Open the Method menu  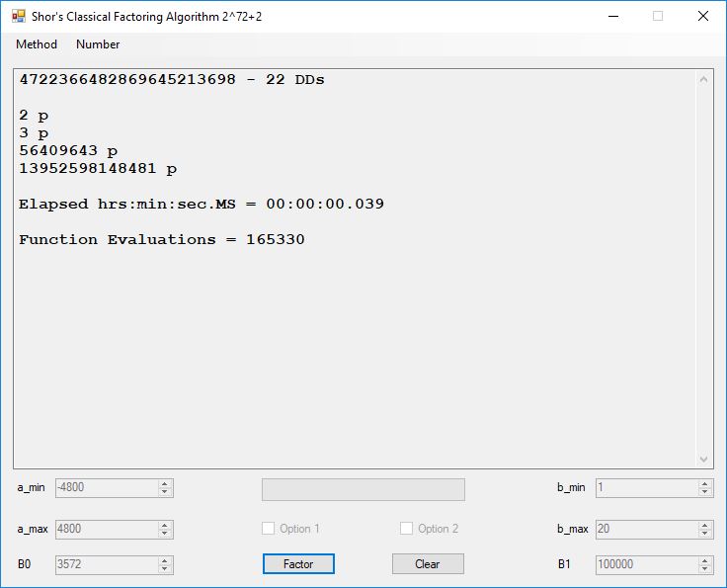click(x=37, y=44)
